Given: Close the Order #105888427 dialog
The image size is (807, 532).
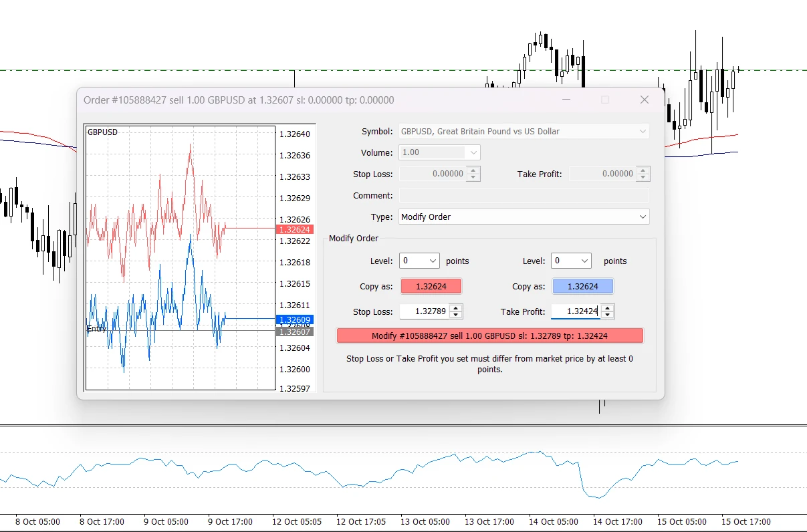Looking at the screenshot, I should [645, 100].
